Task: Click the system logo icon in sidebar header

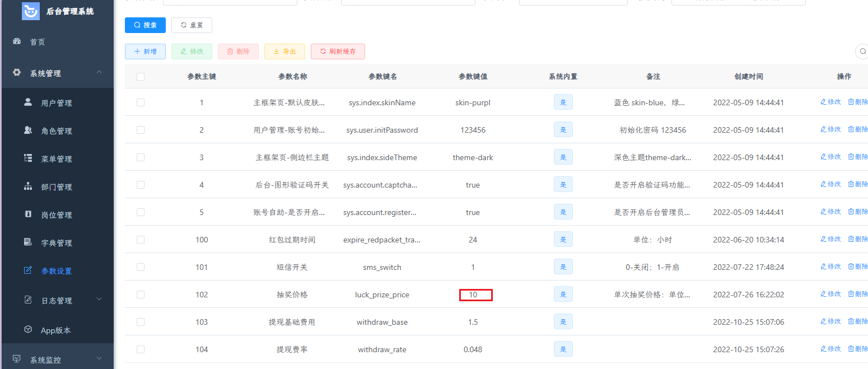Action: pos(31,11)
